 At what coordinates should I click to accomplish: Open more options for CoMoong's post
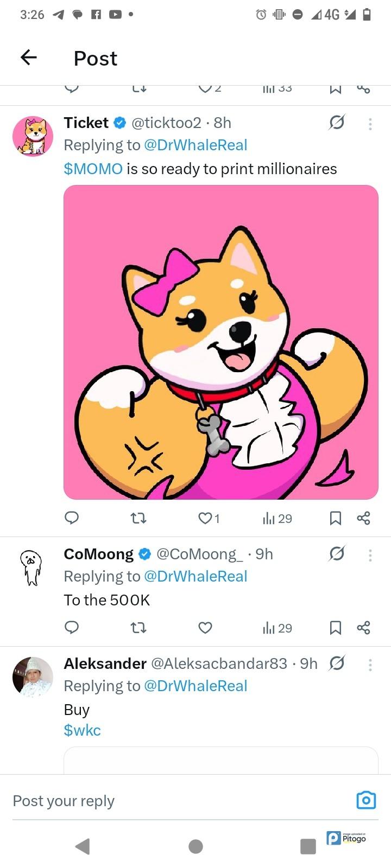(370, 555)
